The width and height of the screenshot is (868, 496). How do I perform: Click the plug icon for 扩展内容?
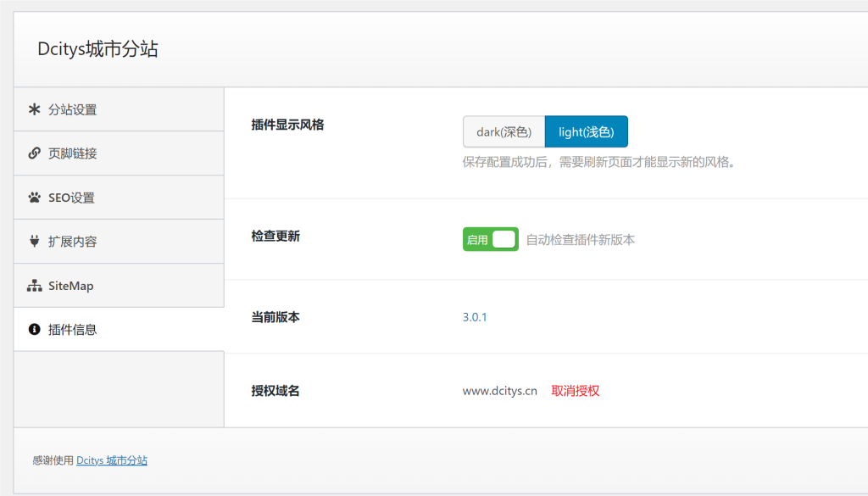pos(35,242)
